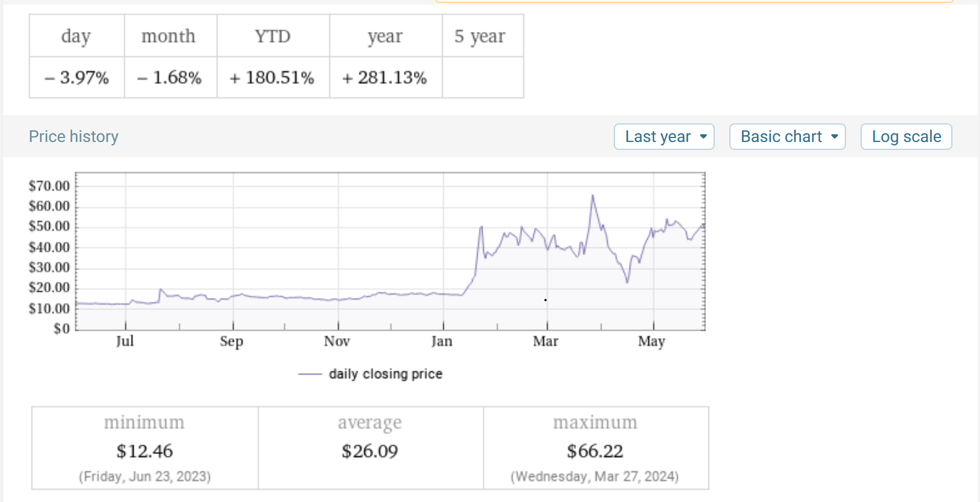This screenshot has width=980, height=502.
Task: Select the +281.13% year change value
Action: (x=385, y=78)
